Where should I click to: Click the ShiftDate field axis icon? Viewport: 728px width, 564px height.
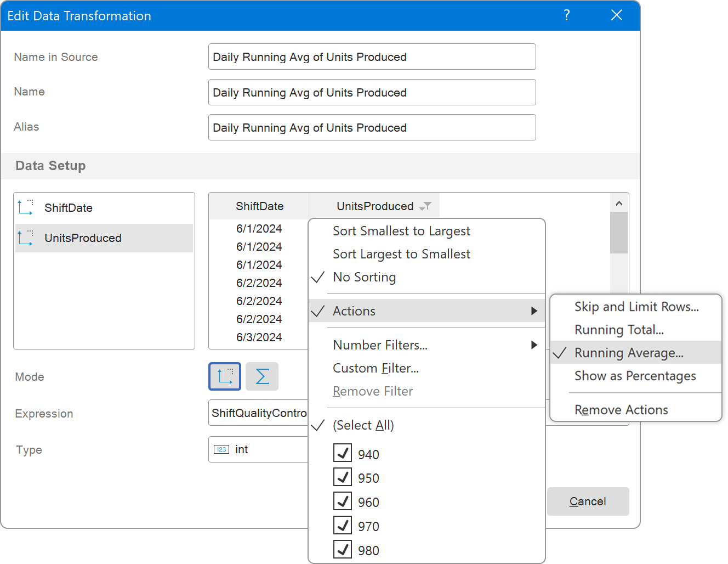pyautogui.click(x=26, y=207)
